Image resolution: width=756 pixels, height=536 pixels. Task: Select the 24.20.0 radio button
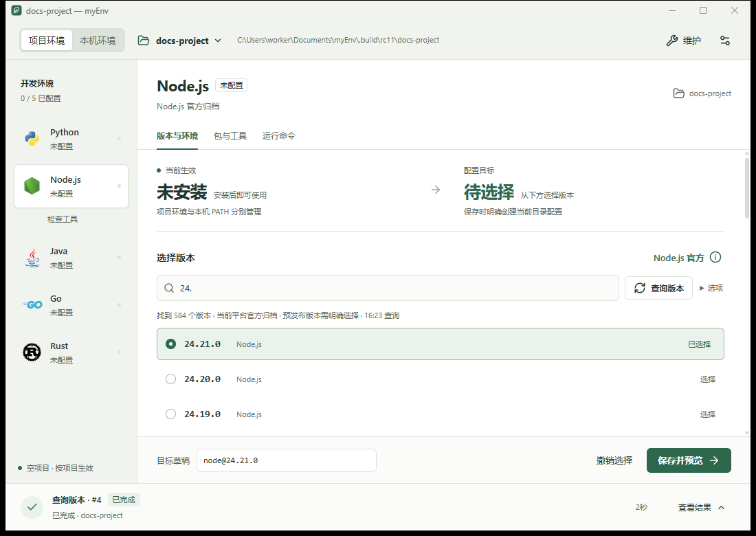pyautogui.click(x=170, y=379)
